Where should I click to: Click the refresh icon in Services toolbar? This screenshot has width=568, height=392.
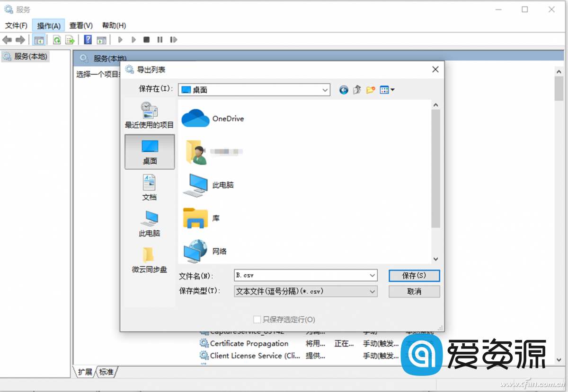(57, 40)
